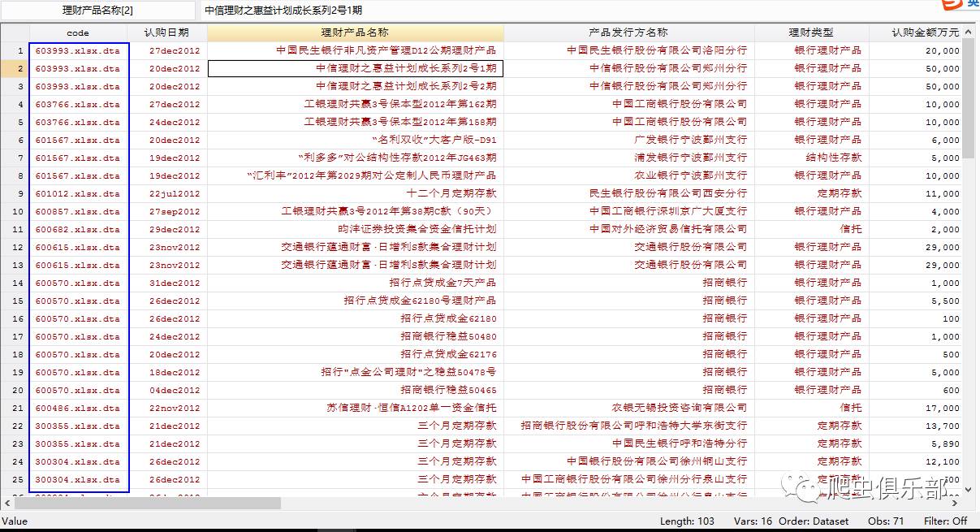Select the 产品发行方名称 column header
This screenshot has height=532, width=980.
628,32
